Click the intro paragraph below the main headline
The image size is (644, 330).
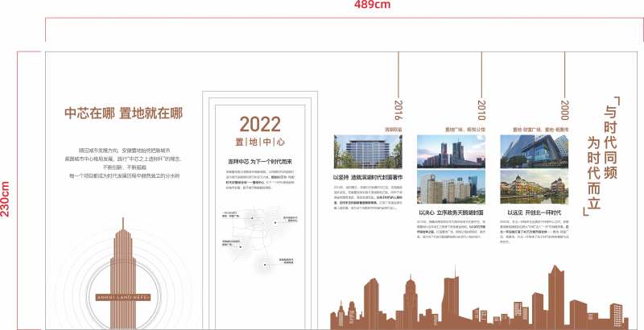pos(123,163)
